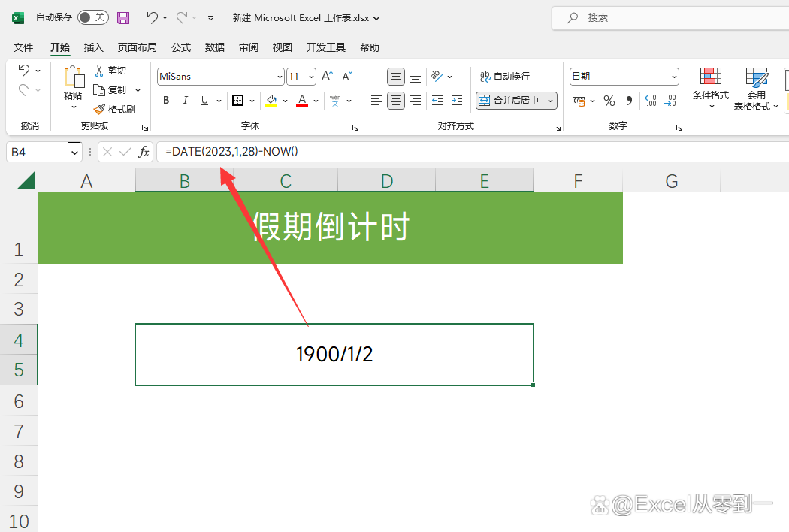The image size is (789, 532).
Task: Toggle bold formatting
Action: (166, 101)
